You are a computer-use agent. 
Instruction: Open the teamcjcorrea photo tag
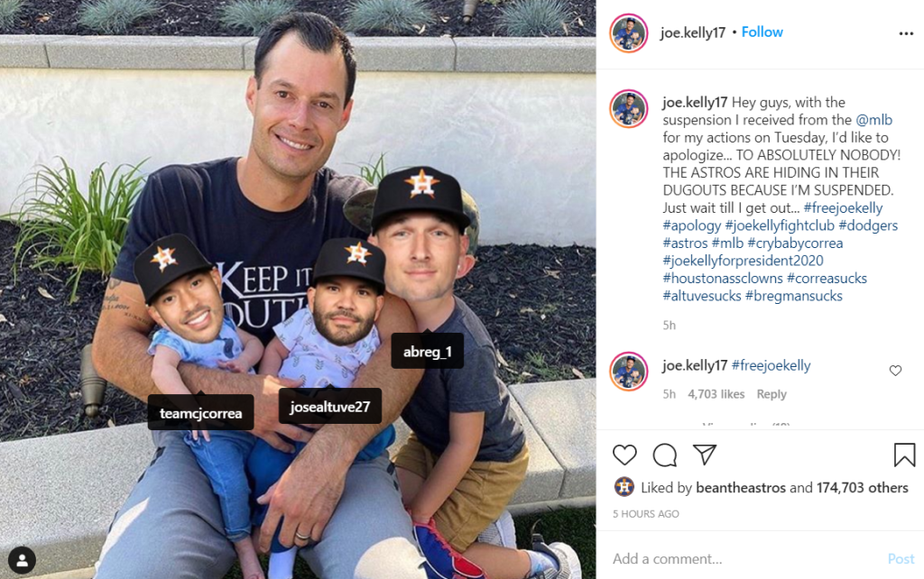(x=201, y=413)
